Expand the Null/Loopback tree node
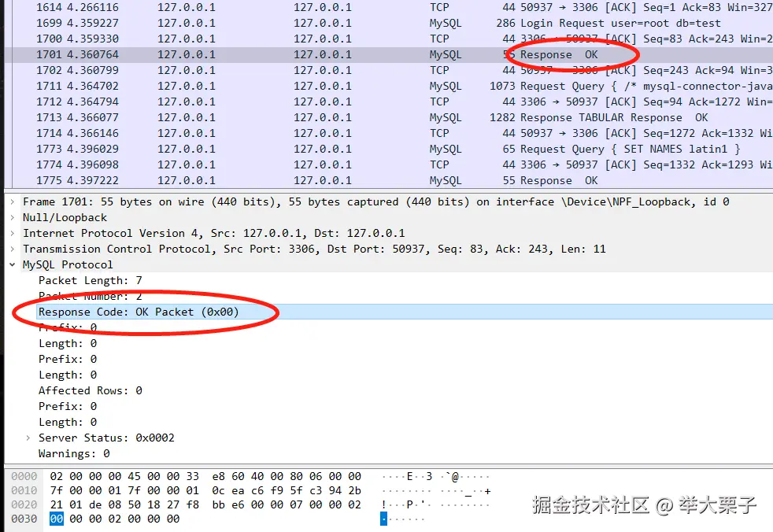The height and width of the screenshot is (532, 773). (x=12, y=218)
